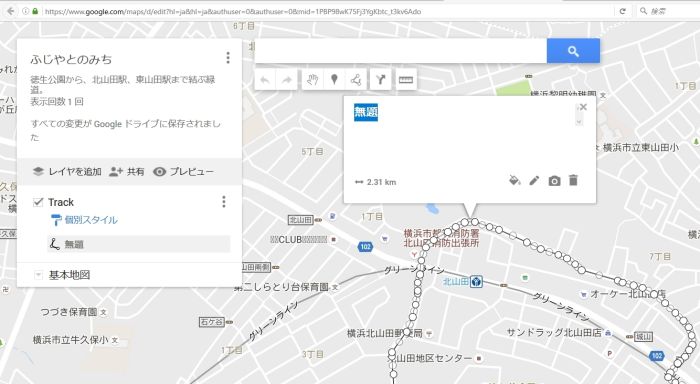700x384 pixels.
Task: Select the measure distance ruler tool
Action: pyautogui.click(x=405, y=80)
